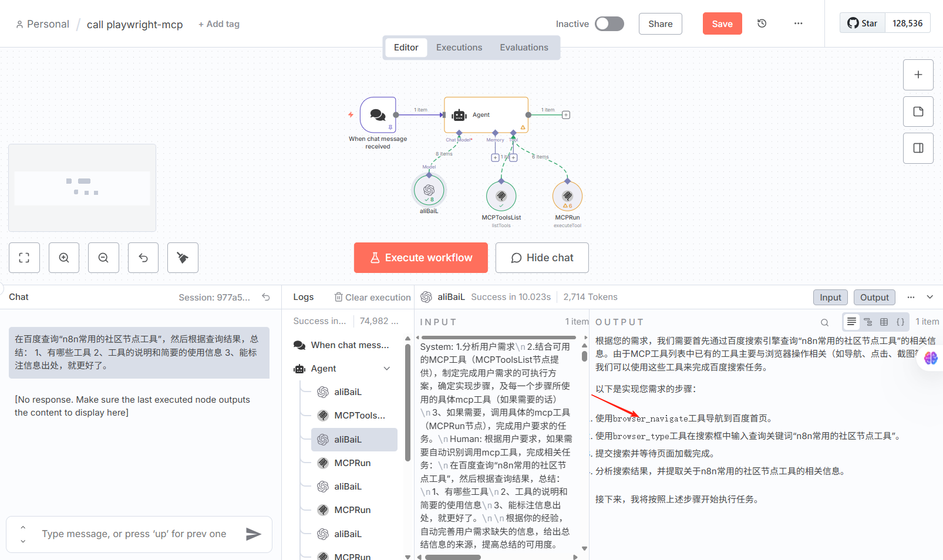The height and width of the screenshot is (560, 943).
Task: Zoom in on the canvas
Action: 64,258
